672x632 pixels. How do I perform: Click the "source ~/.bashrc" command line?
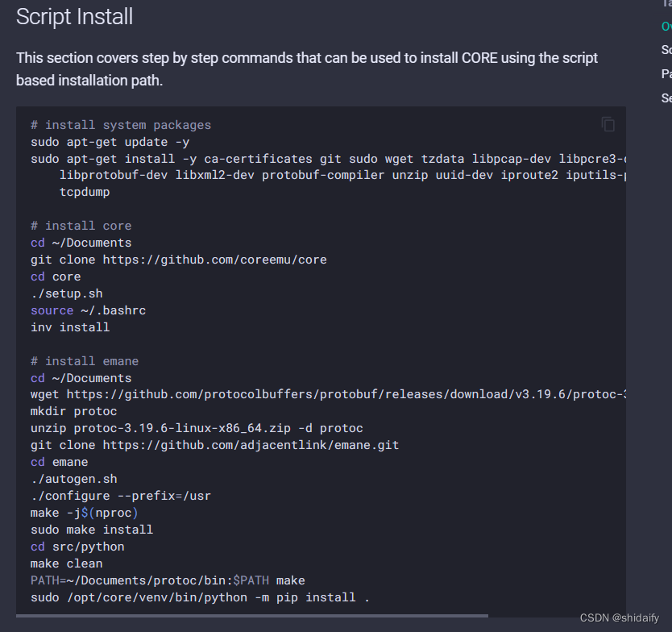click(x=87, y=310)
